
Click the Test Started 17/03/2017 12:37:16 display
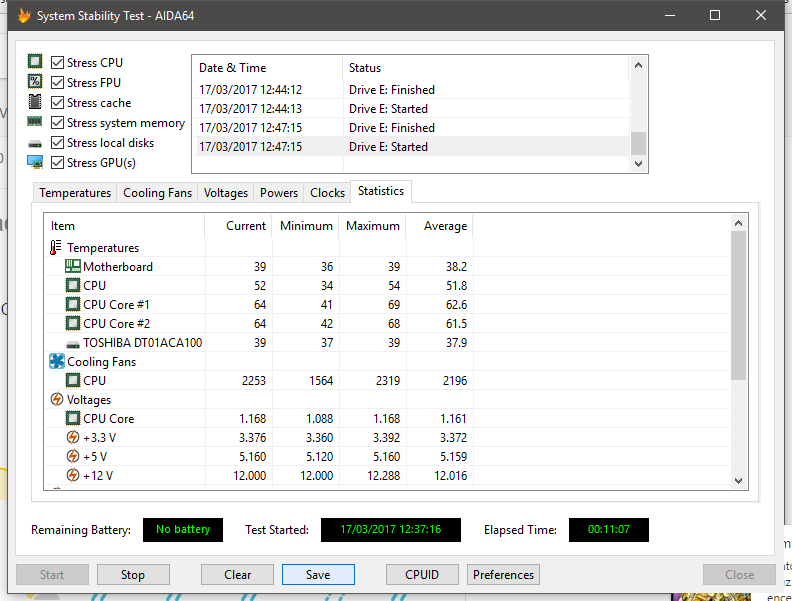390,530
